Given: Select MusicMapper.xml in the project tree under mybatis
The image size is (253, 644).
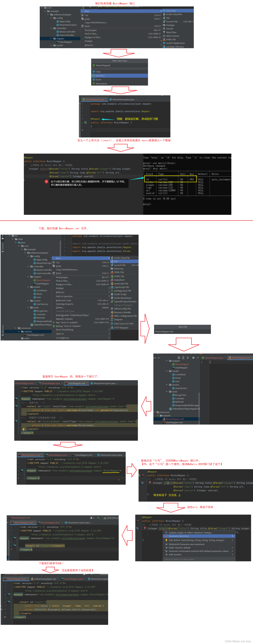Looking at the screenshot, I should 176,419.
